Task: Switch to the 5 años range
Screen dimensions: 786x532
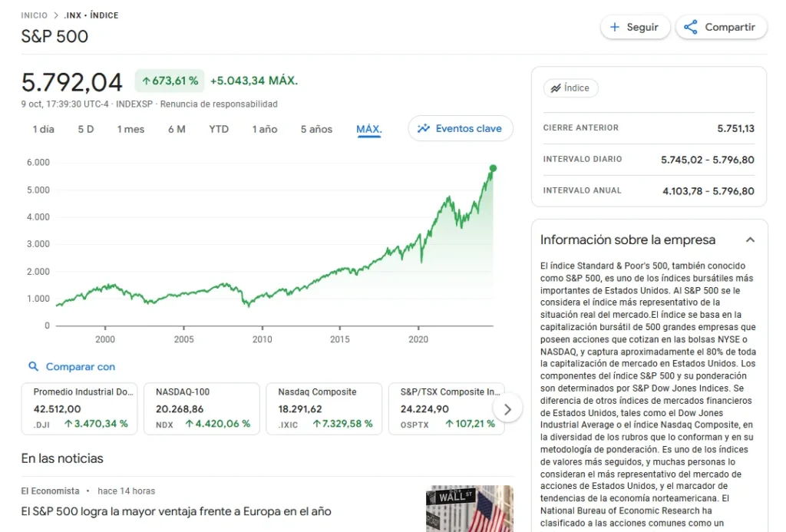Action: coord(316,129)
